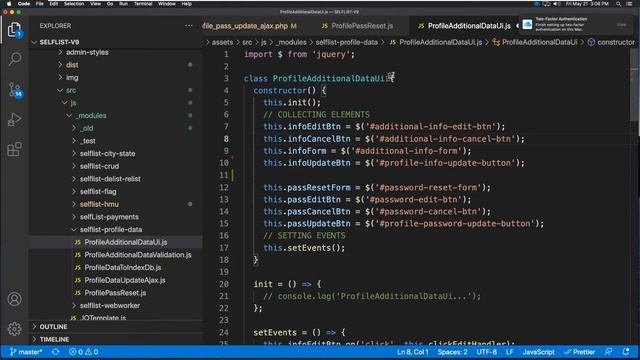Viewport: 640px width, 360px height.
Task: Open ProfilePassReset.js in the explorer tree
Action: [115, 293]
